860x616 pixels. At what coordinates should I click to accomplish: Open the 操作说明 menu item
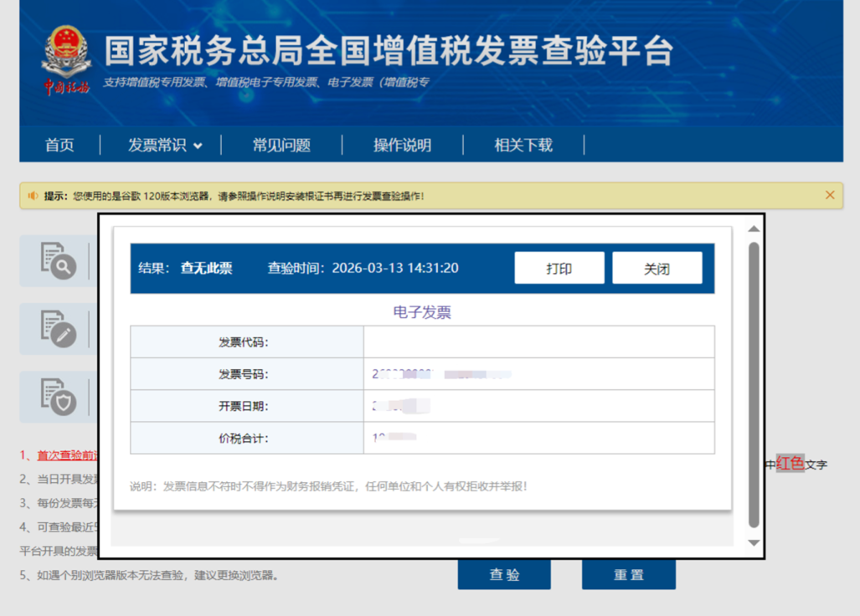[402, 146]
